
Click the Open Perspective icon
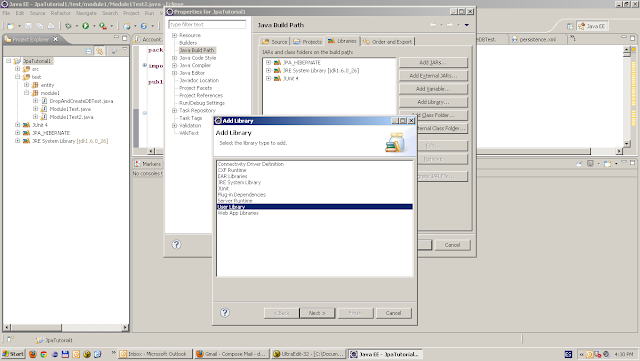point(570,26)
